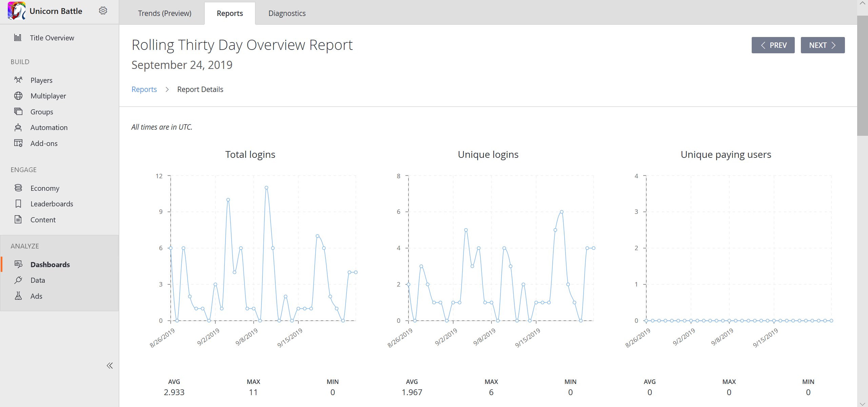Viewport: 868px width, 407px height.
Task: Go to next report with NEXT
Action: (823, 45)
